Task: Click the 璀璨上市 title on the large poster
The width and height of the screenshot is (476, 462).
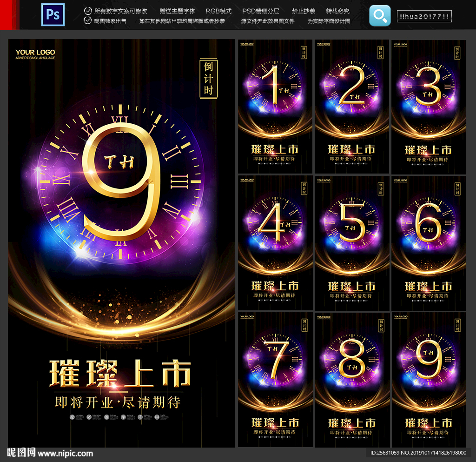Action: pos(120,374)
